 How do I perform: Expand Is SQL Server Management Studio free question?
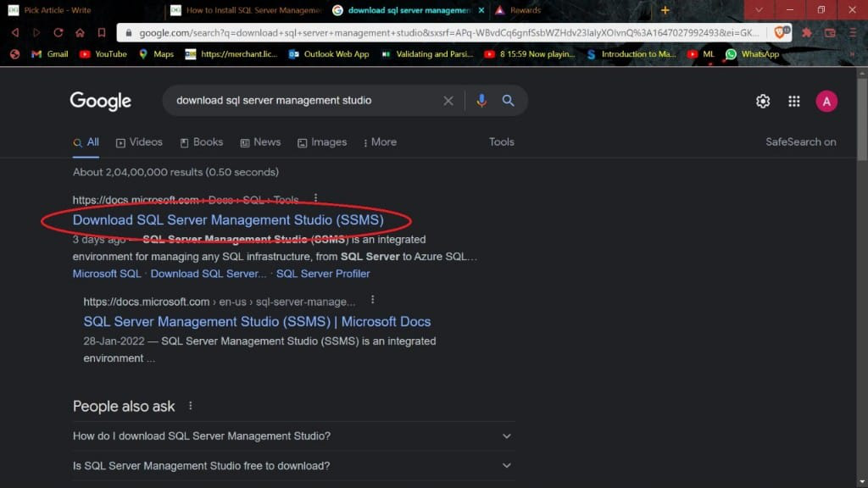(x=292, y=466)
